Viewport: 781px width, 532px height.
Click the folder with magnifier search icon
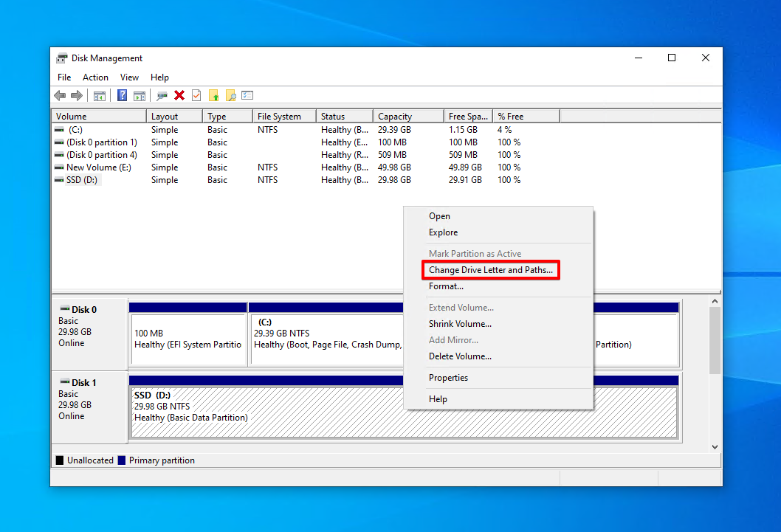(x=231, y=96)
